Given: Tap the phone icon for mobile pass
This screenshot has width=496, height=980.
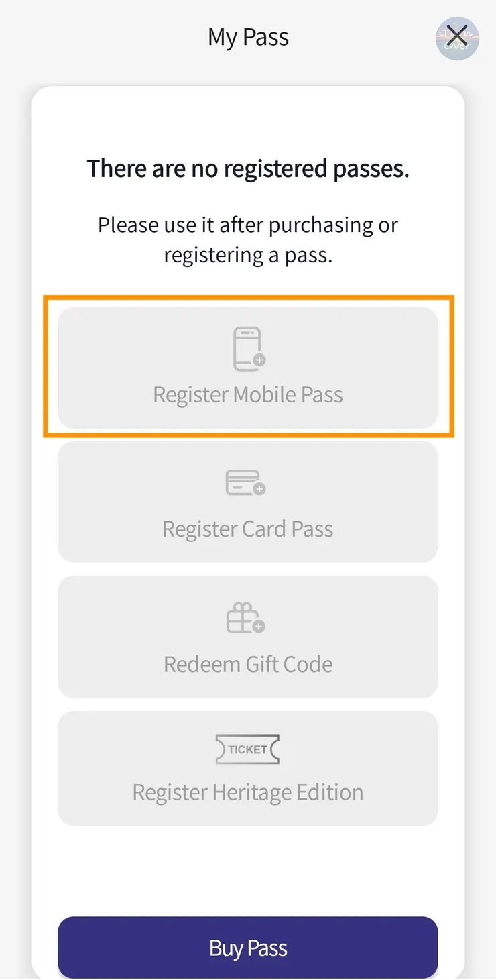Looking at the screenshot, I should pos(246,348).
